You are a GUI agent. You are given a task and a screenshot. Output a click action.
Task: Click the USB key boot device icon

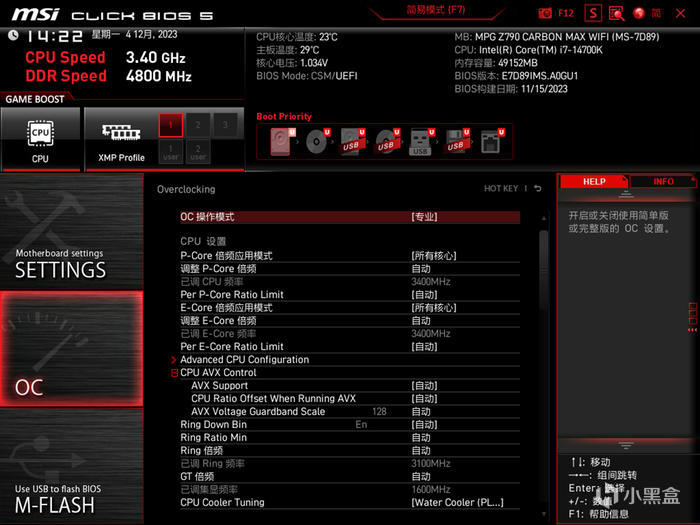pos(421,142)
